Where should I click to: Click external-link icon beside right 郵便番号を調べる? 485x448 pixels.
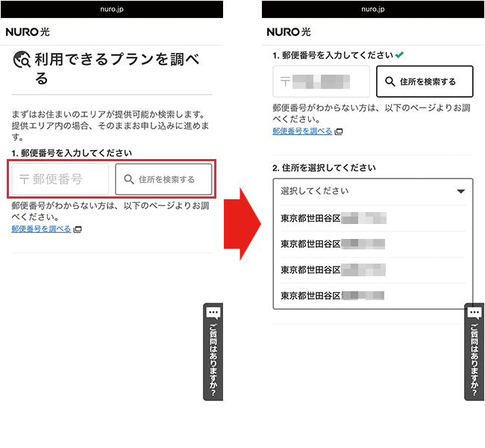(x=339, y=131)
